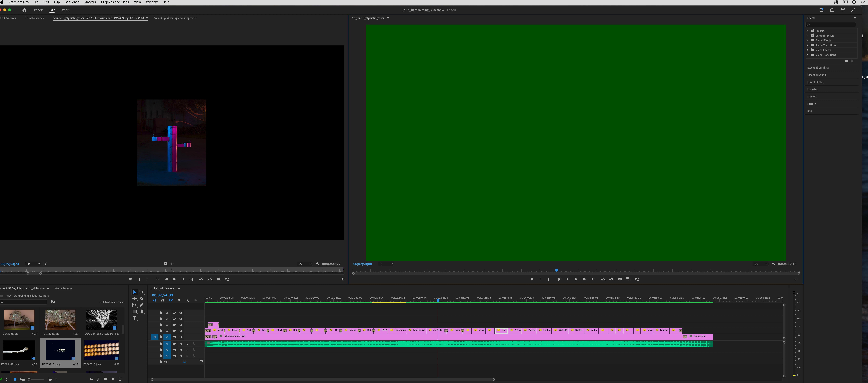Play the sequence in the Program monitor
Image resolution: width=868 pixels, height=383 pixels.
pos(576,279)
